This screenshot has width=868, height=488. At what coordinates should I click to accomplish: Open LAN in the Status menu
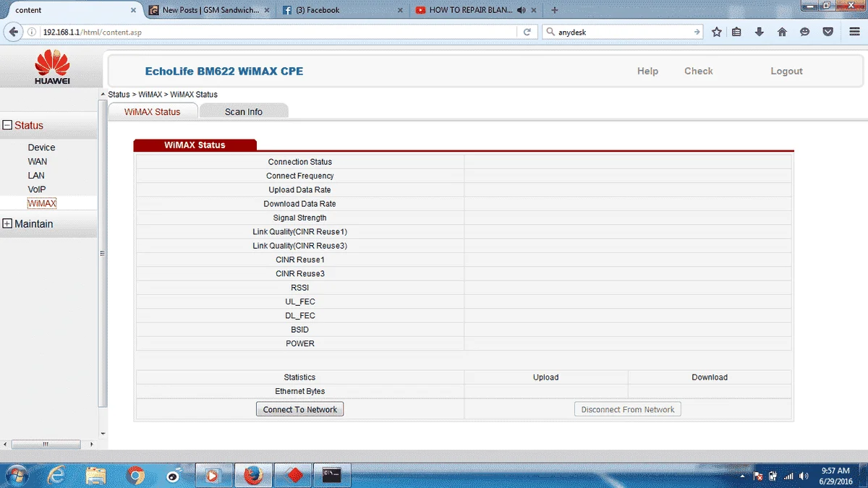(36, 176)
